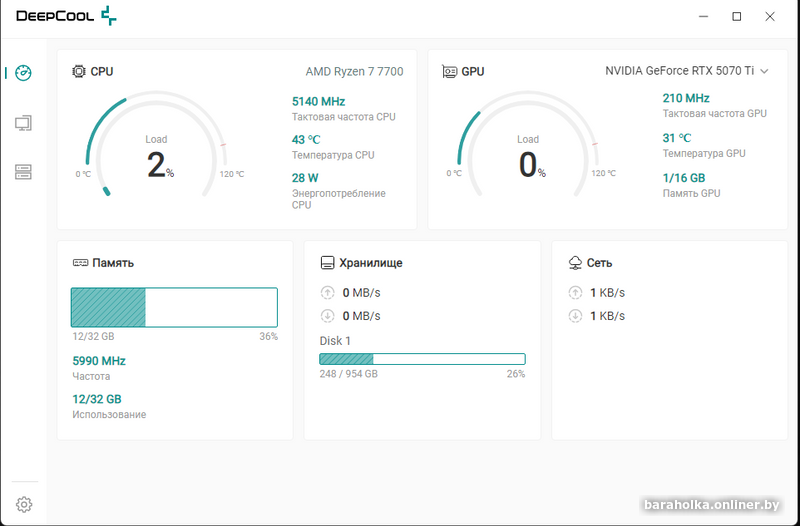Click the GPU load gauge

pos(528,144)
